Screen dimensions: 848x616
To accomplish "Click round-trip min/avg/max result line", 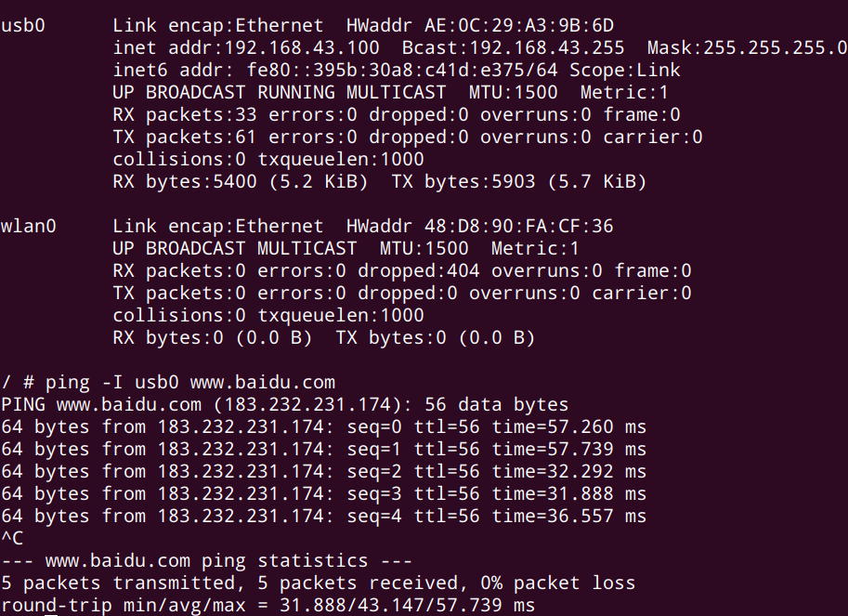I will (268, 605).
